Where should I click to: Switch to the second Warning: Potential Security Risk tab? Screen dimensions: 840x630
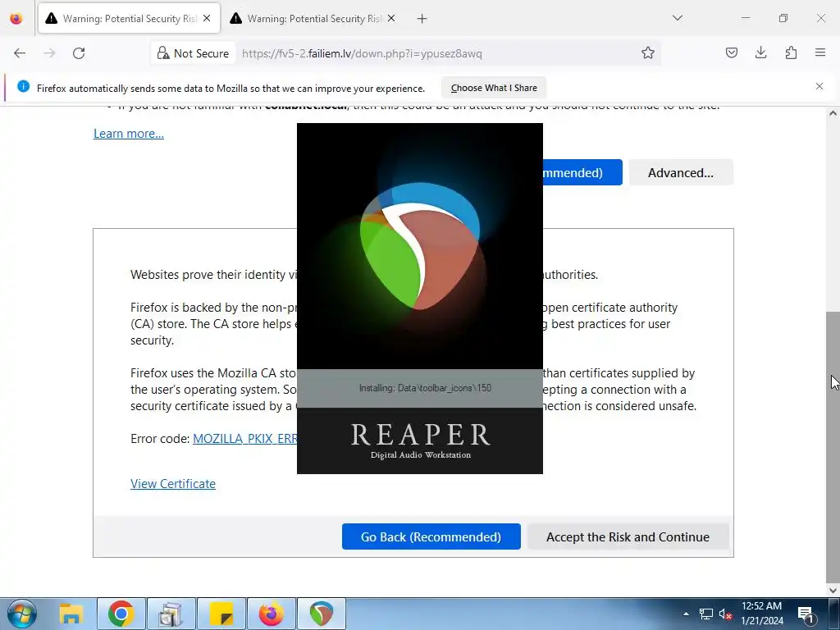[313, 18]
